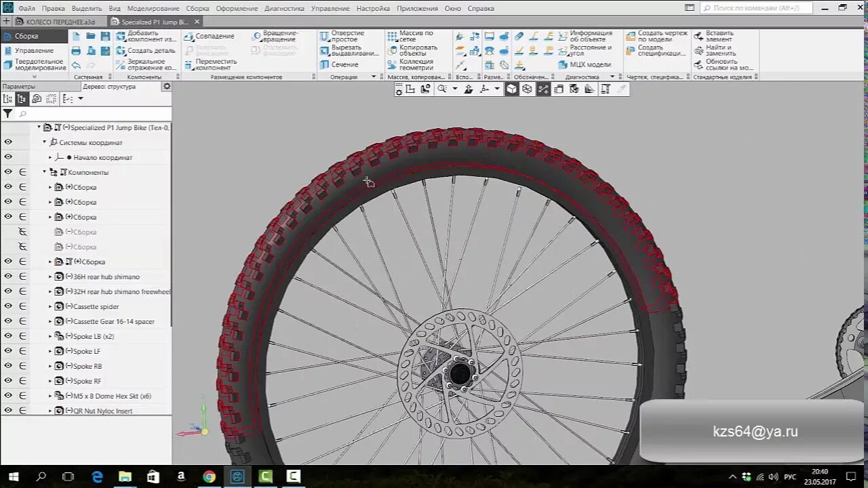Toggle the include-in-calculation mark for Spoke RF

click(22, 381)
